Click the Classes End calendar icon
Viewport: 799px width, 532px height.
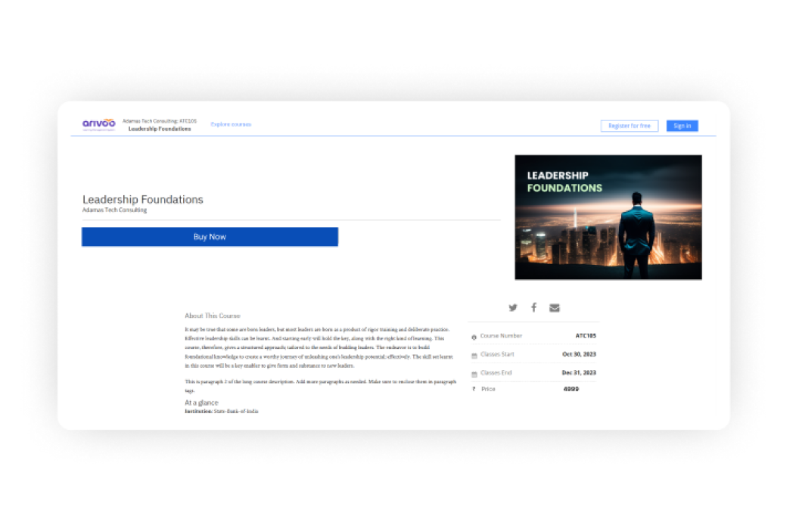474,375
